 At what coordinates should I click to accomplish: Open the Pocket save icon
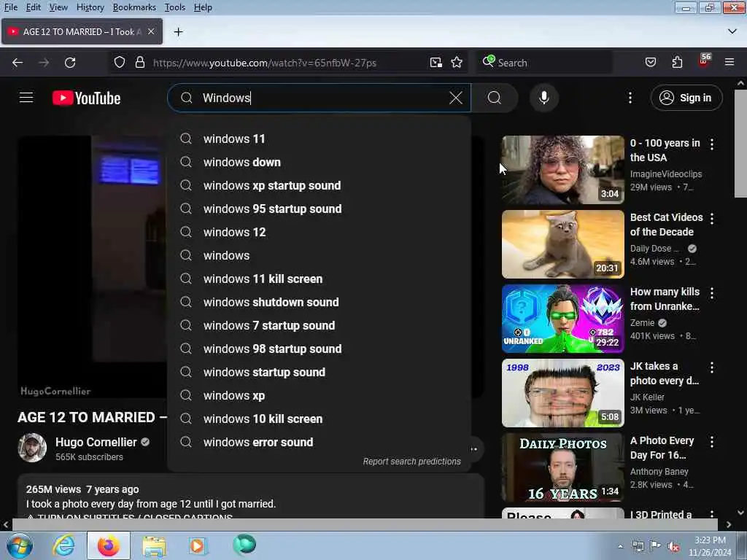pos(651,63)
